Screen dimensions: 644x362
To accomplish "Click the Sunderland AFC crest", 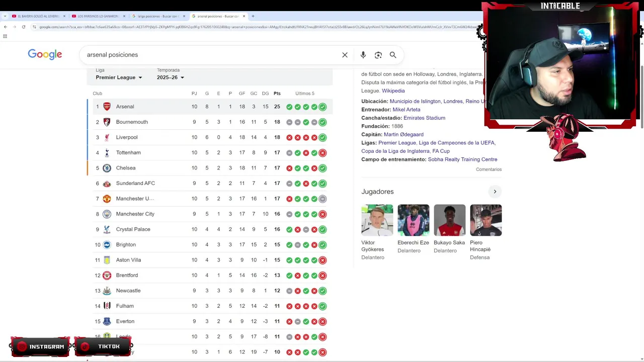I will 107,184.
